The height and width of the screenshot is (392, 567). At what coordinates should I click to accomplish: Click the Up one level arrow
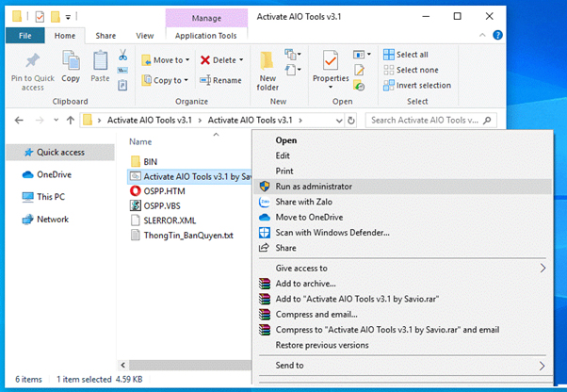click(71, 120)
